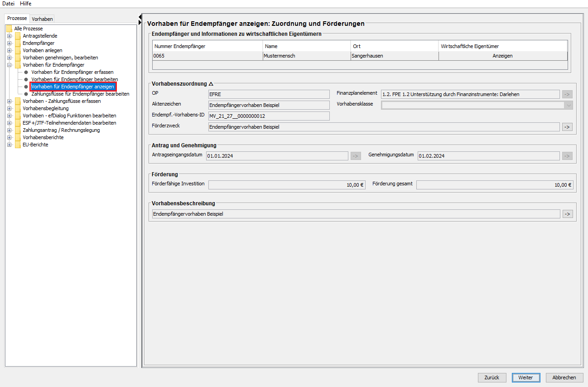The width and height of the screenshot is (588, 387).
Task: Click bullet icon of Vorhaben für Endempfänger erfassen
Action: click(26, 72)
